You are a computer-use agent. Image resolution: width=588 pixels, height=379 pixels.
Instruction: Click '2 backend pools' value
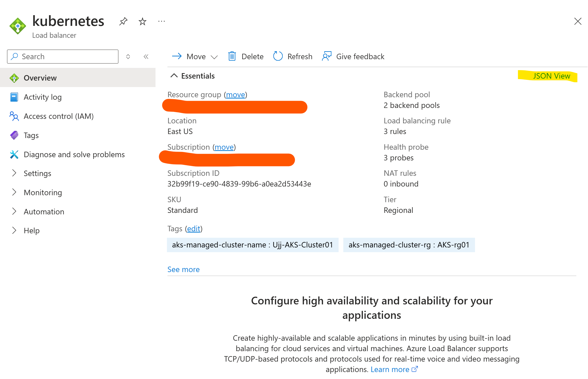click(412, 105)
